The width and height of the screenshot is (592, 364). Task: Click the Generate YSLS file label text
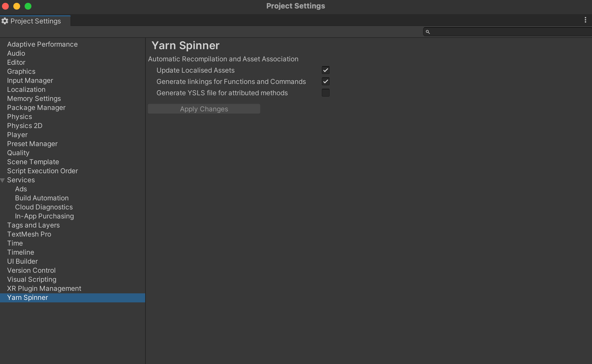222,93
